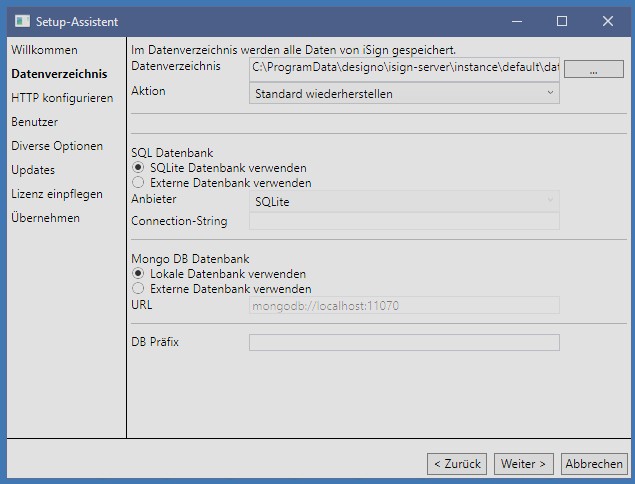Viewport: 635px width, 484px height.
Task: Switch to Diverse Optionen step
Action: point(57,146)
